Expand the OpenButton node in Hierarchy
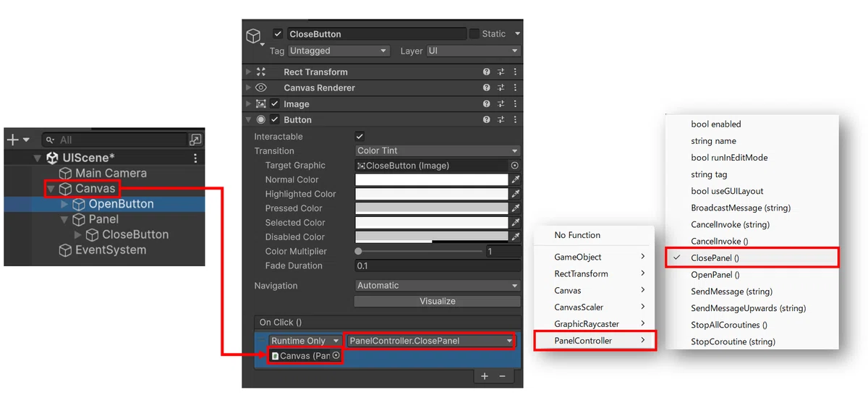 [64, 205]
